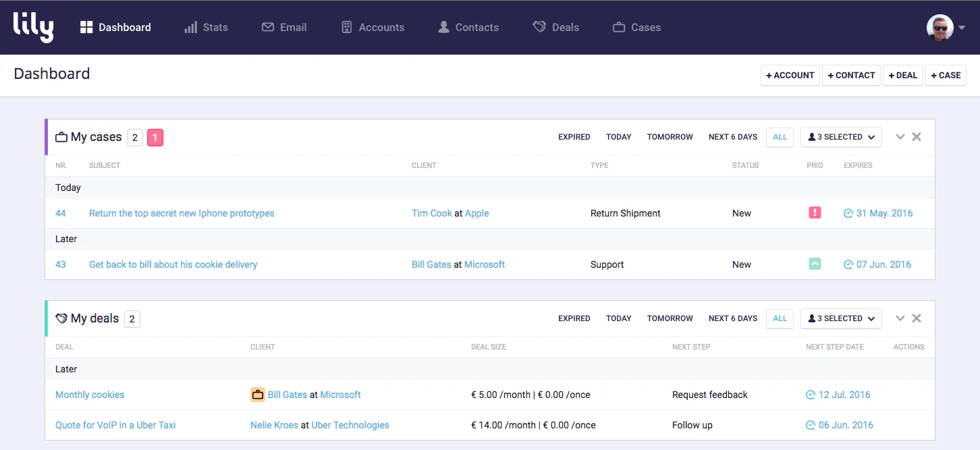
Task: Click the handshake icon beside My deals
Action: pyautogui.click(x=61, y=318)
